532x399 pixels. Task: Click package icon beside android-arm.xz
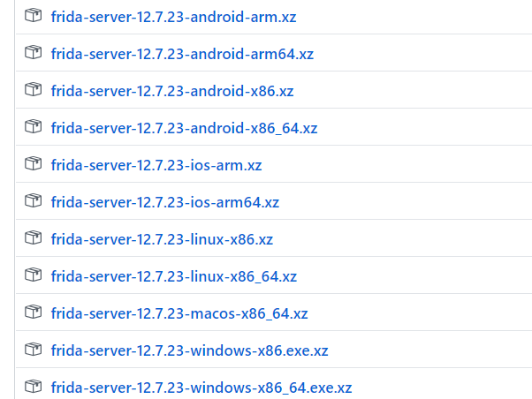pos(34,15)
